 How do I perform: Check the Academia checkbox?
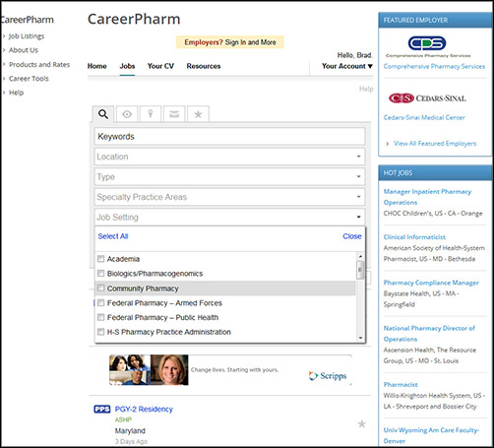pyautogui.click(x=101, y=259)
